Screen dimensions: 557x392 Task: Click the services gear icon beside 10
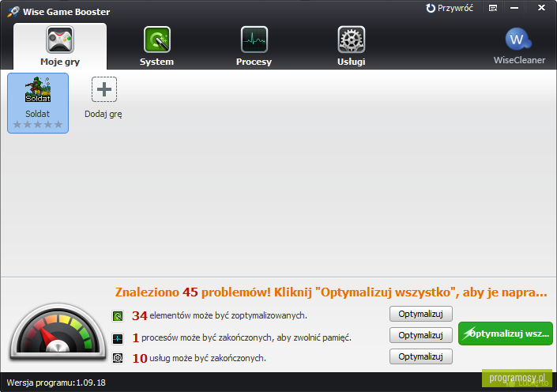pos(118,358)
